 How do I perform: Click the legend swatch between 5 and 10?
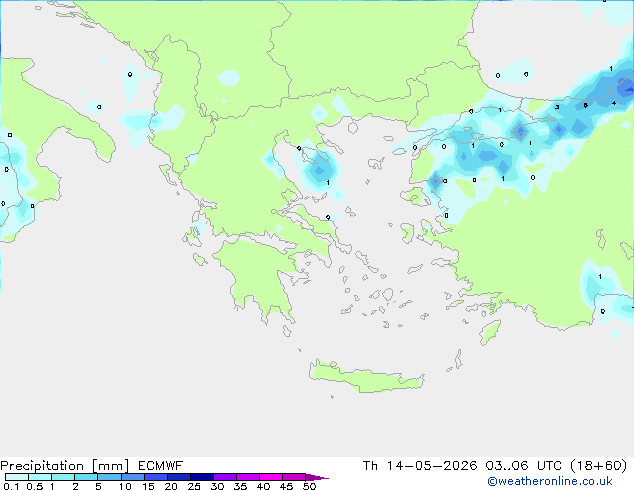pyautogui.click(x=109, y=477)
